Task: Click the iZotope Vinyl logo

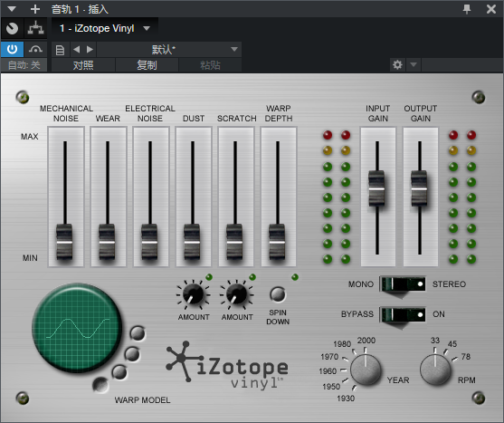Action: pos(227,366)
